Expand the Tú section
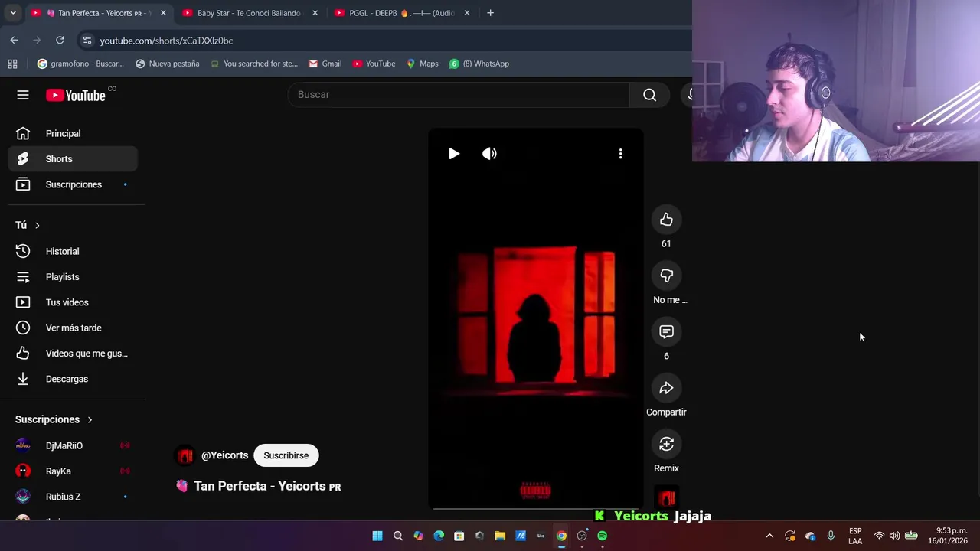Image resolution: width=980 pixels, height=551 pixels. coord(28,225)
